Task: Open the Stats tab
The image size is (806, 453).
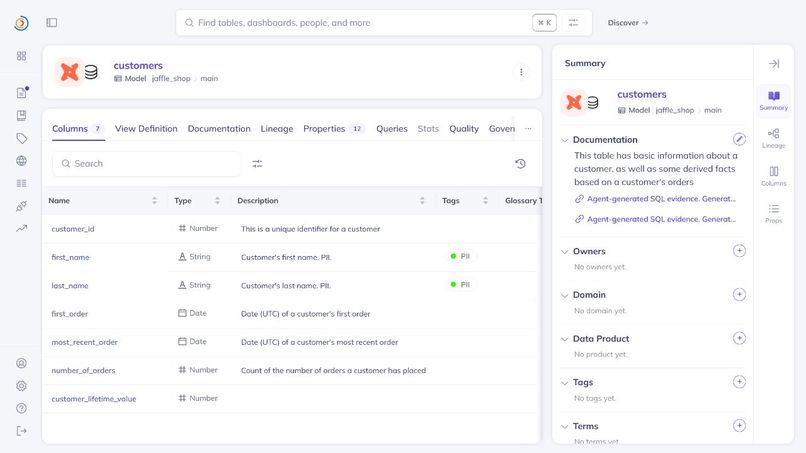Action: tap(428, 129)
